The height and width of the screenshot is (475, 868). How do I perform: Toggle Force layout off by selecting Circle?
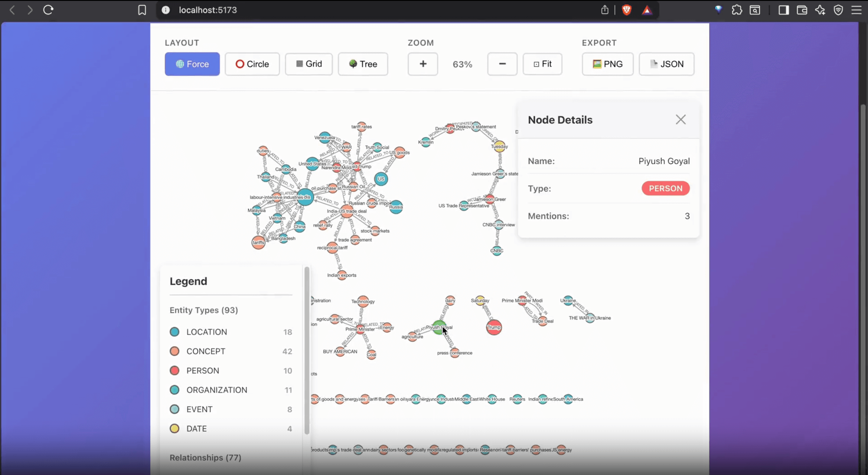[x=252, y=64]
